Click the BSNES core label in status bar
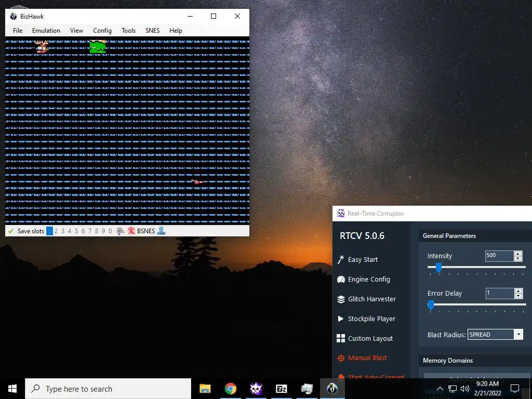The height and width of the screenshot is (399, 532). (x=146, y=231)
